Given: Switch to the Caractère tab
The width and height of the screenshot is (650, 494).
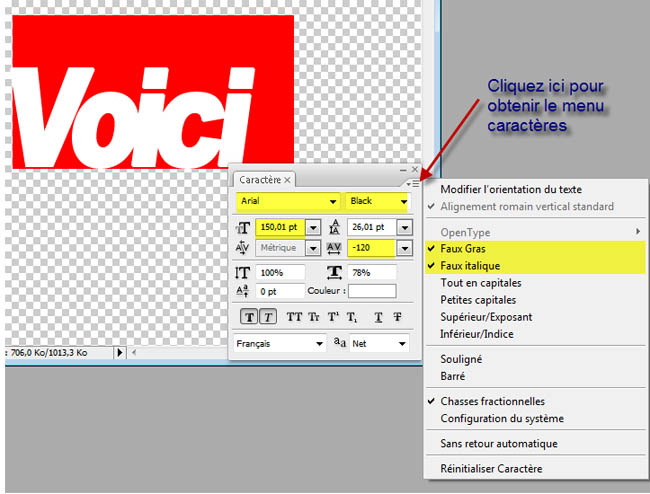Looking at the screenshot, I should click(260, 180).
